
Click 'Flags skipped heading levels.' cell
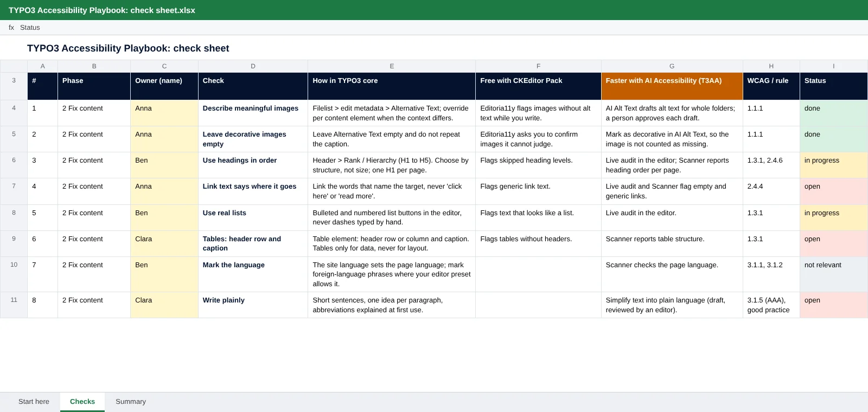pyautogui.click(x=538, y=165)
